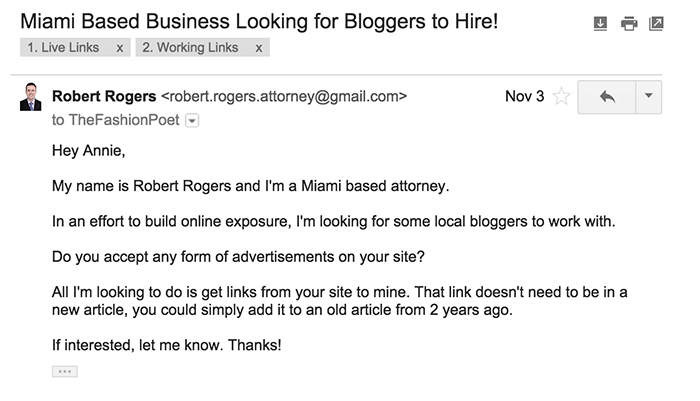The height and width of the screenshot is (401, 700).
Task: Click the email subject 'Miami Based Business' heading
Action: (x=259, y=21)
